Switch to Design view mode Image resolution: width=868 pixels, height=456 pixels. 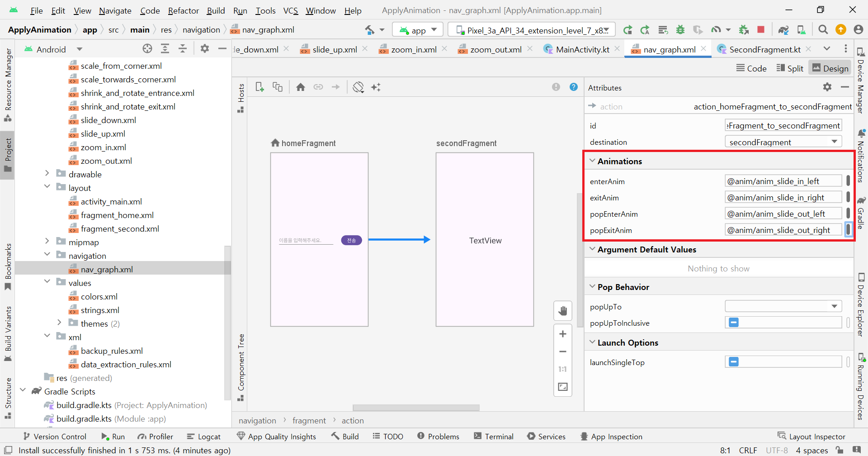(x=830, y=68)
